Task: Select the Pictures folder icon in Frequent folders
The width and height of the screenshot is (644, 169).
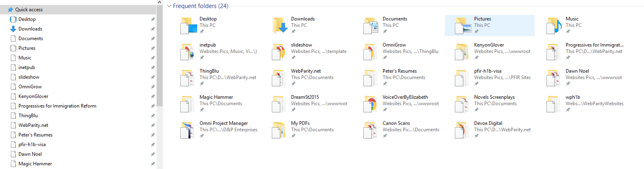Action: click(463, 25)
